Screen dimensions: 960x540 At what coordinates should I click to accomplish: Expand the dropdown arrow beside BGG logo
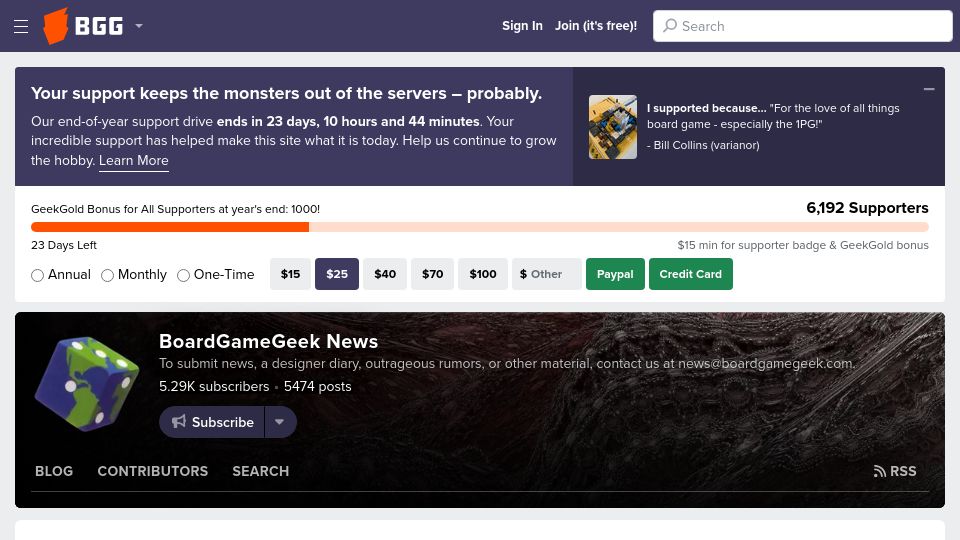point(139,26)
